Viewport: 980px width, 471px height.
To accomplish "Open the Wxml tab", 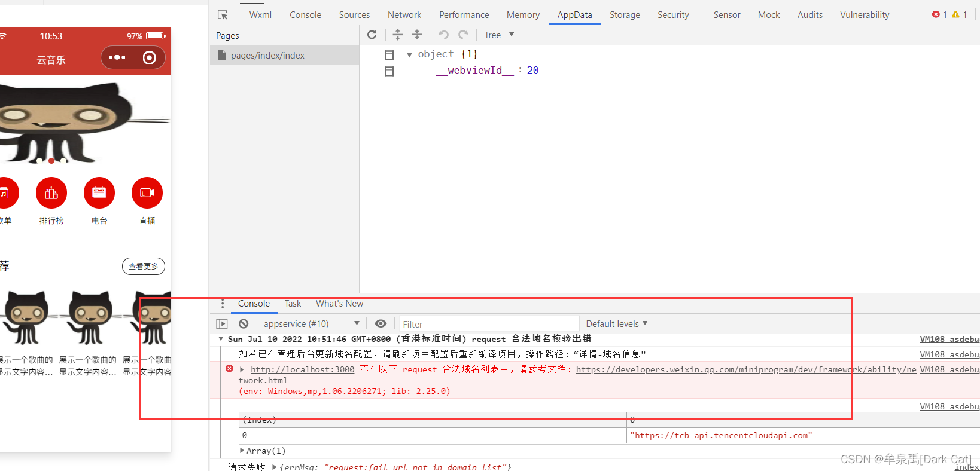I will [260, 15].
